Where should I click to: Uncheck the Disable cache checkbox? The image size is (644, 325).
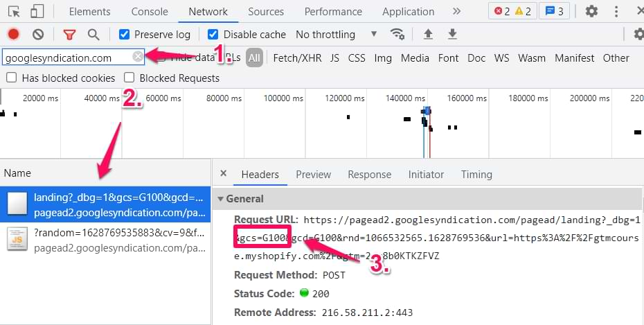click(213, 35)
